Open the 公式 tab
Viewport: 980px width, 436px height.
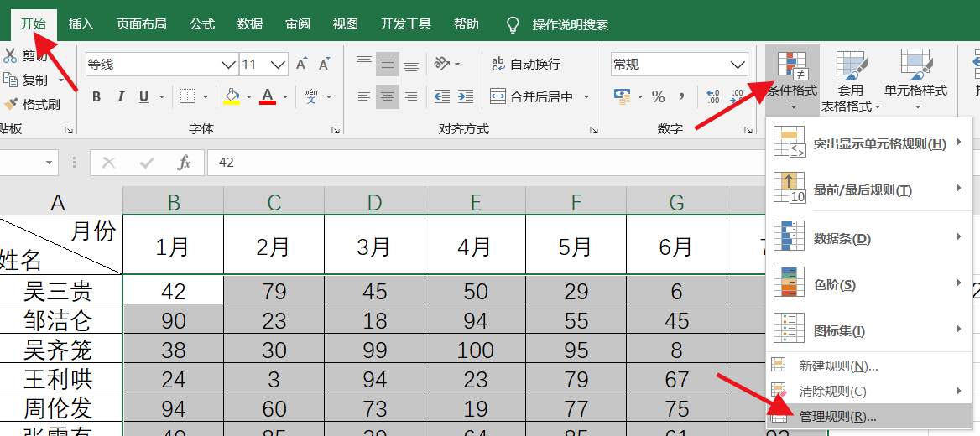click(x=202, y=23)
